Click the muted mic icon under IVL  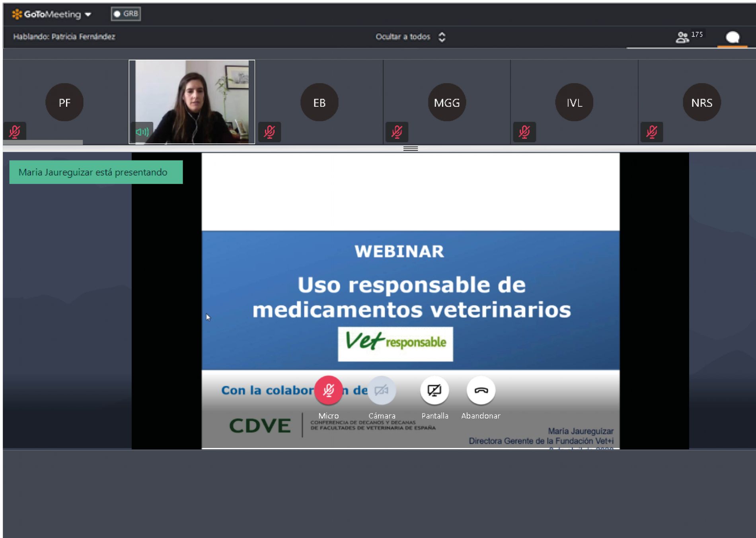524,132
